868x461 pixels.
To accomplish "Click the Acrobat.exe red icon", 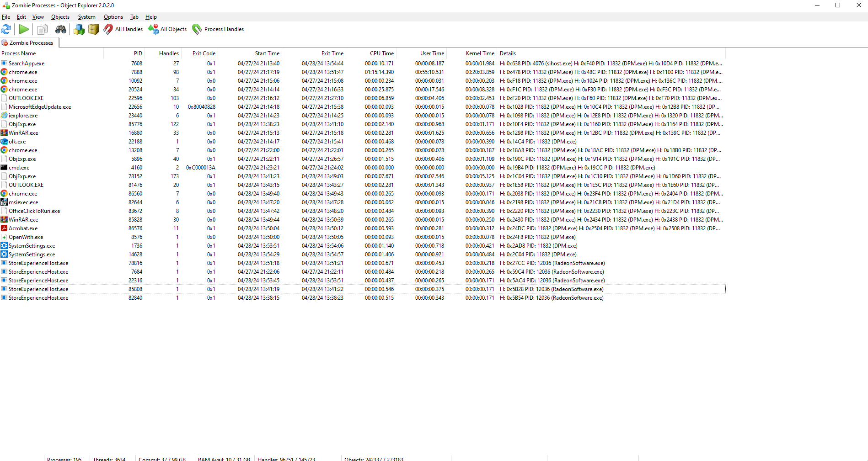I will coord(4,228).
